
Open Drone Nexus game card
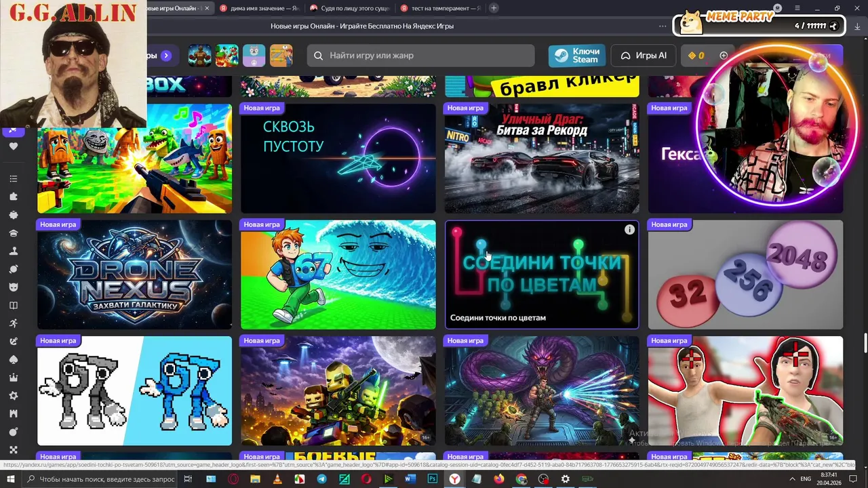(134, 274)
